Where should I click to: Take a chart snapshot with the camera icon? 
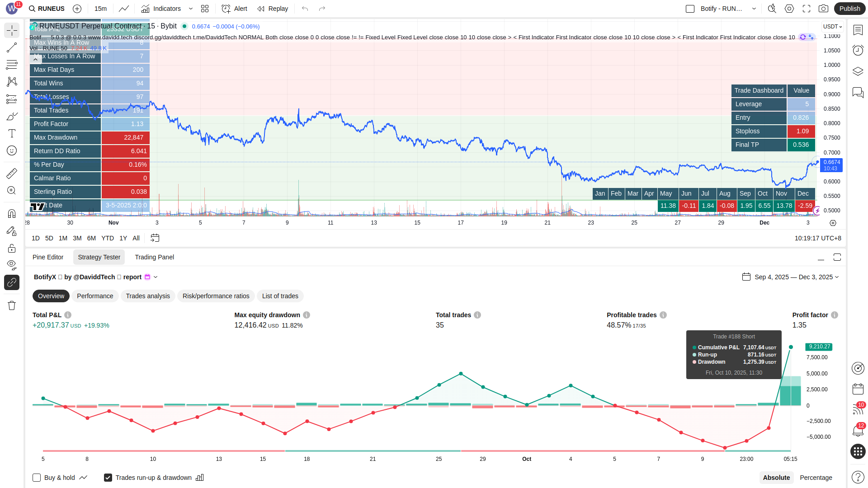click(x=824, y=9)
